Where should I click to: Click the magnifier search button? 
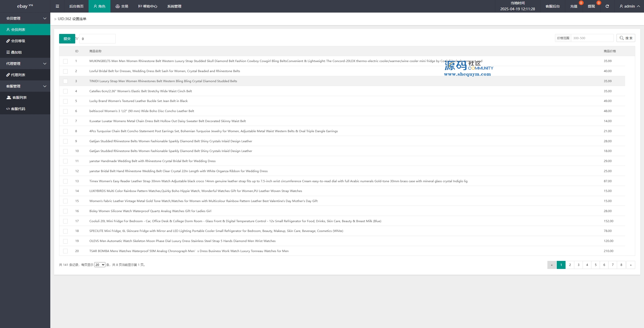(626, 38)
